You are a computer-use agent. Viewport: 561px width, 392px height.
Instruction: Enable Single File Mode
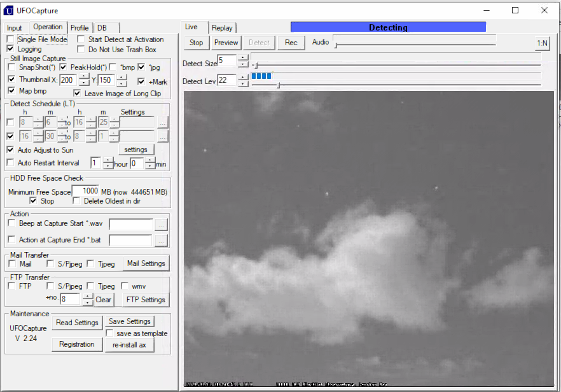(x=10, y=39)
